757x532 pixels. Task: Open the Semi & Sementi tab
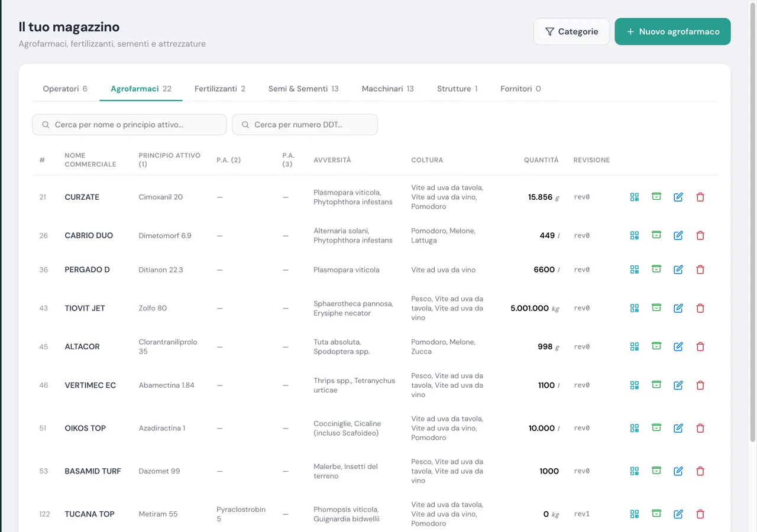point(303,89)
